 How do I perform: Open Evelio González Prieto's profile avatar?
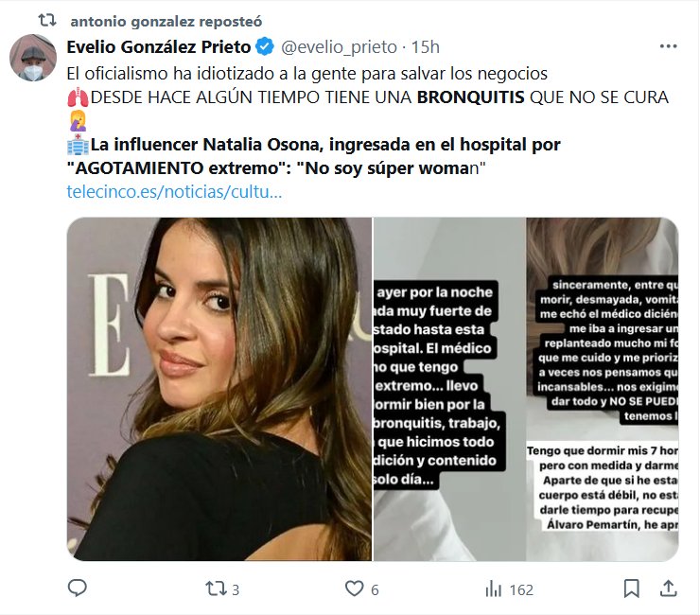(33, 59)
